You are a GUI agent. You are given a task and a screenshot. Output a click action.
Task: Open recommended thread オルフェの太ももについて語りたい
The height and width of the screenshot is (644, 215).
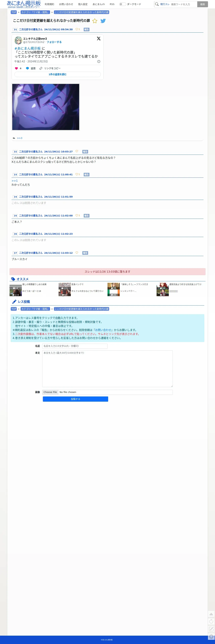87,291
